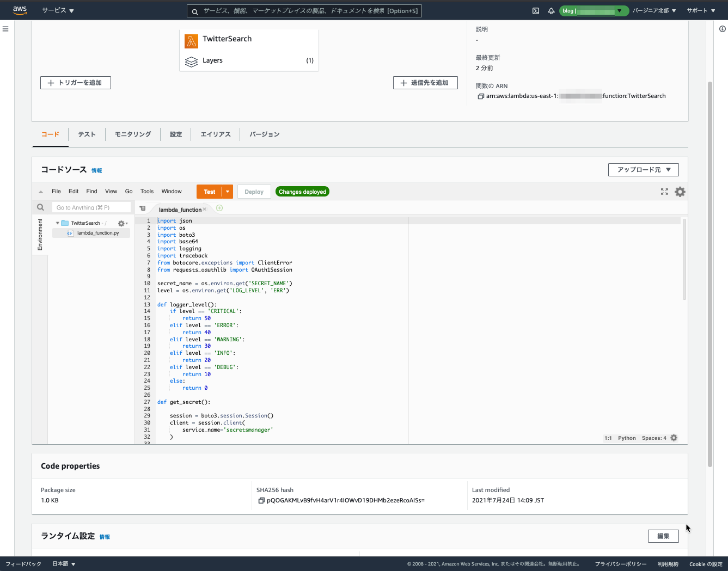Toggle editor fullscreen mode
This screenshot has width=728, height=571.
click(x=664, y=192)
